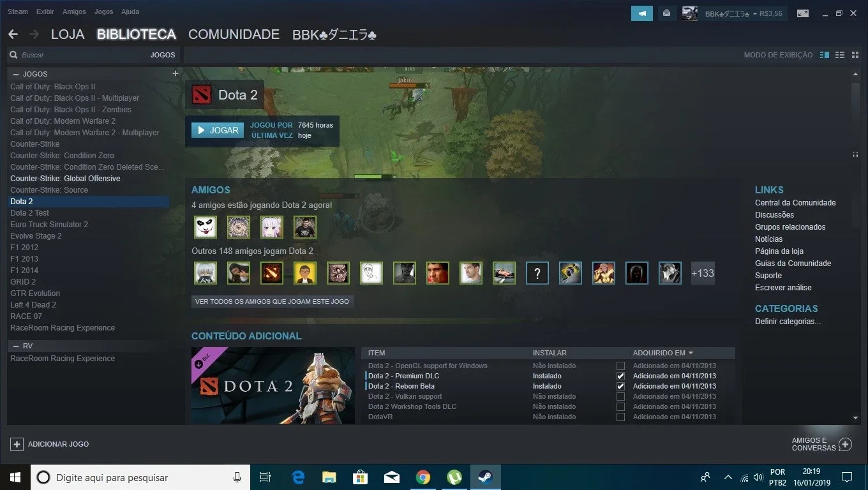Uncheck Dota 2 - Reborn Beta checkbox

coord(620,387)
